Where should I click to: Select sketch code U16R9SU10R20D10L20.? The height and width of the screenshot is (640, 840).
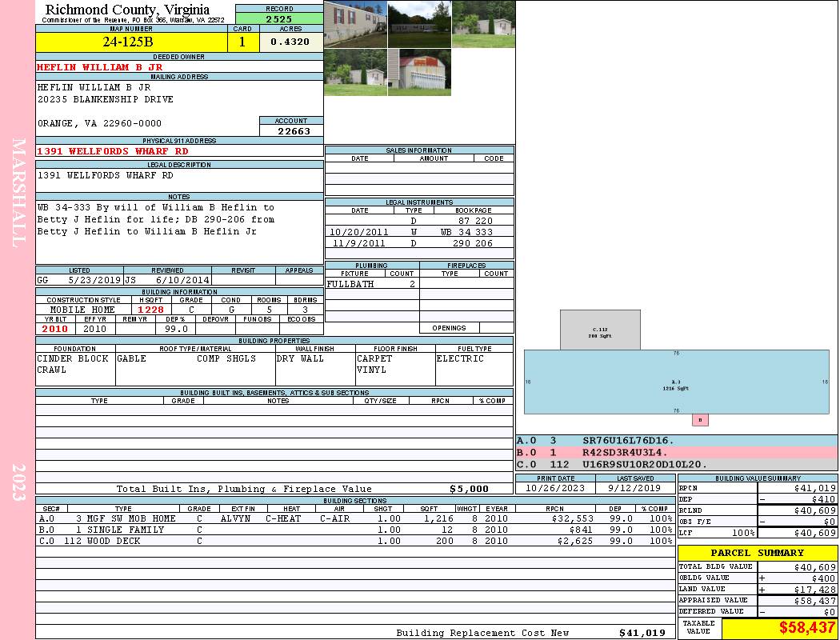pyautogui.click(x=645, y=464)
